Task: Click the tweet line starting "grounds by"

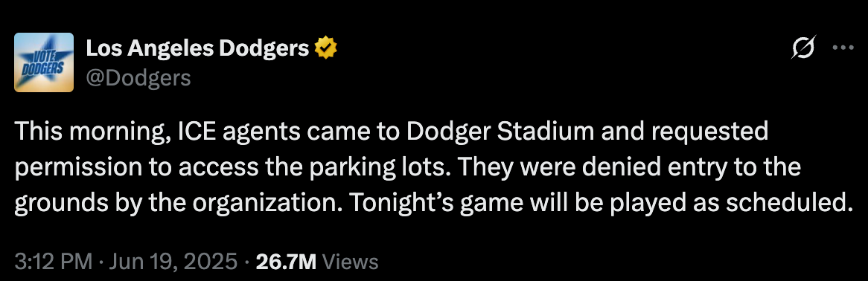Action: point(431,204)
